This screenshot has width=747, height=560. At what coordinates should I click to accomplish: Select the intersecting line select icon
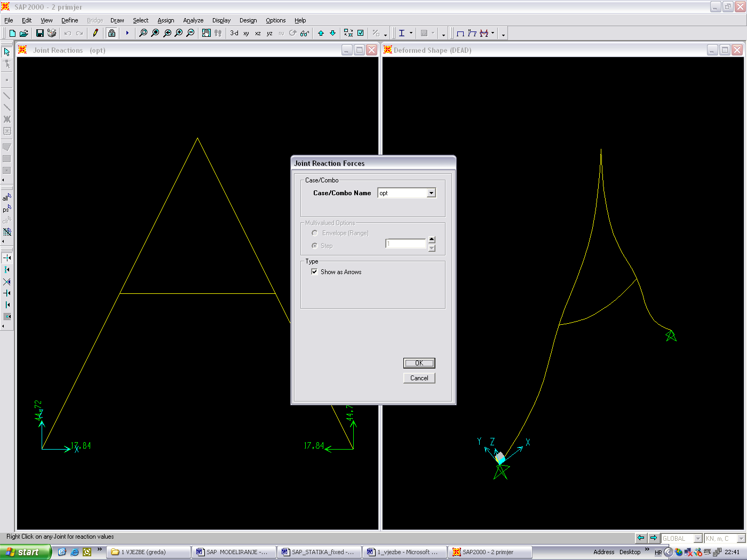7,232
